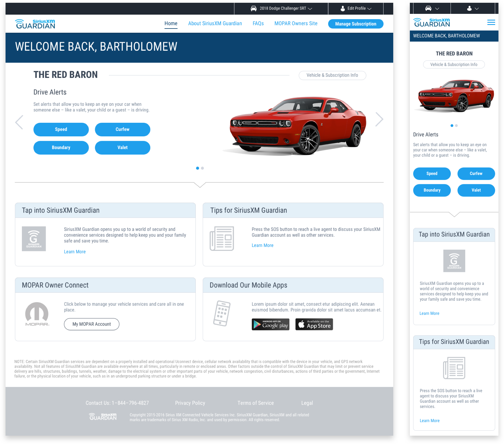
Task: Click THE RED BARON heading in desktop view
Action: click(x=66, y=75)
